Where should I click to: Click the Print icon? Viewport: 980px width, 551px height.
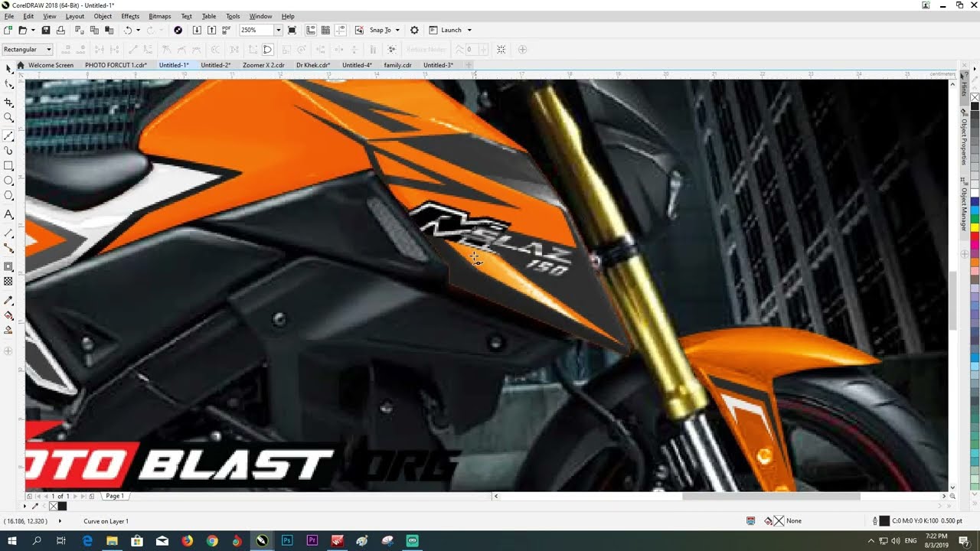click(60, 30)
